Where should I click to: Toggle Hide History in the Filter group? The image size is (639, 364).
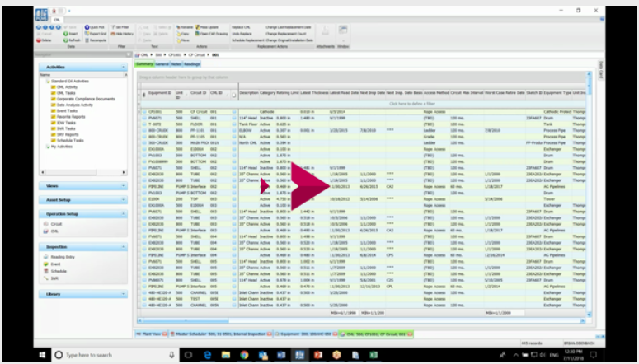(x=122, y=34)
